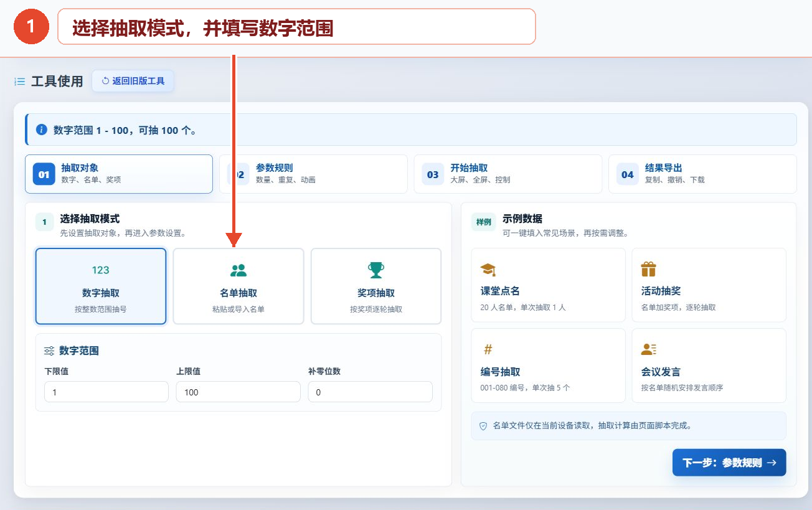Focus the 上限值 input field
This screenshot has height=510, width=812.
coord(238,392)
